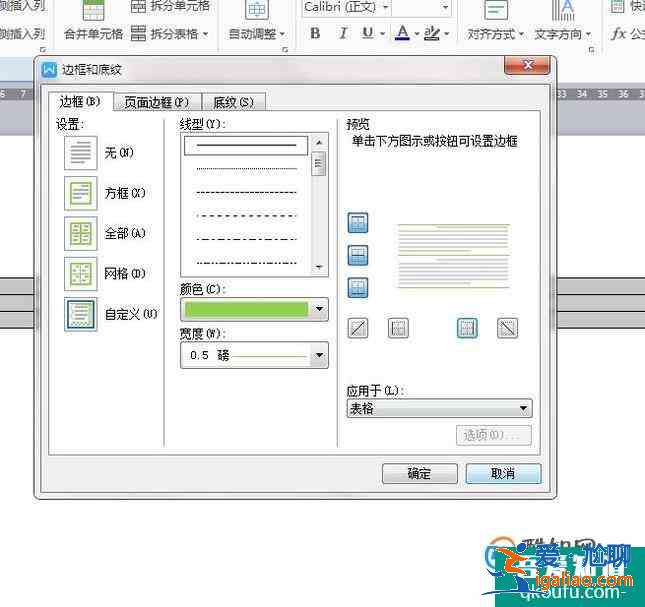This screenshot has width=645, height=607.
Task: Select the solid line style
Action: 246,146
